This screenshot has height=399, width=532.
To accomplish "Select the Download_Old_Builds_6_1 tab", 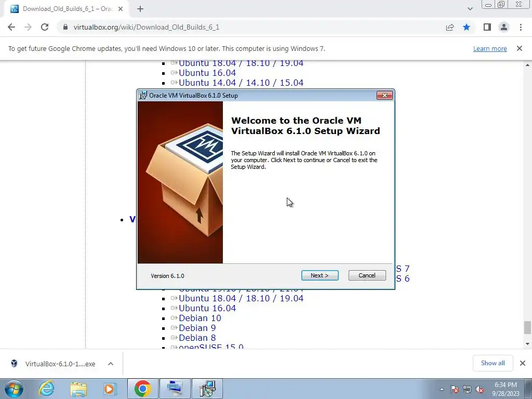I will 66,9.
